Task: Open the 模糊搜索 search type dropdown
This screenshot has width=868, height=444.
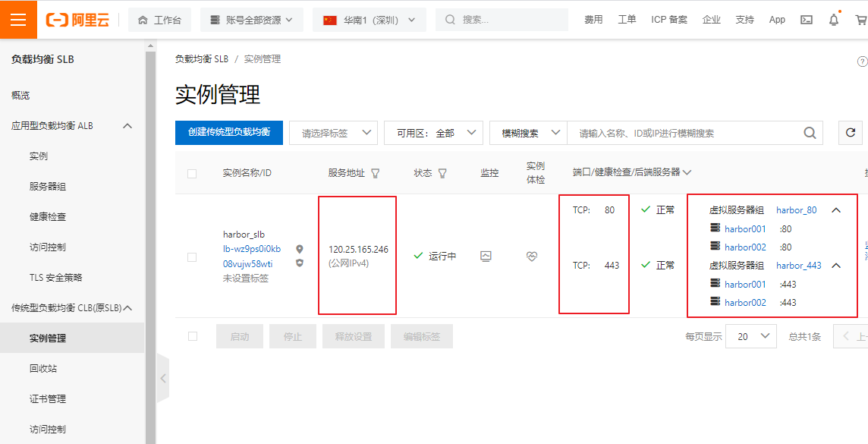Action: [x=528, y=133]
